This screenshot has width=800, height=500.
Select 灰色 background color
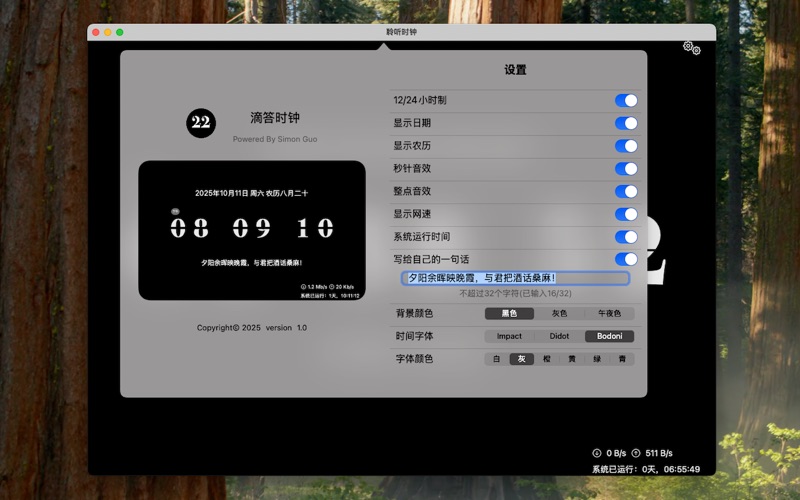(x=559, y=313)
